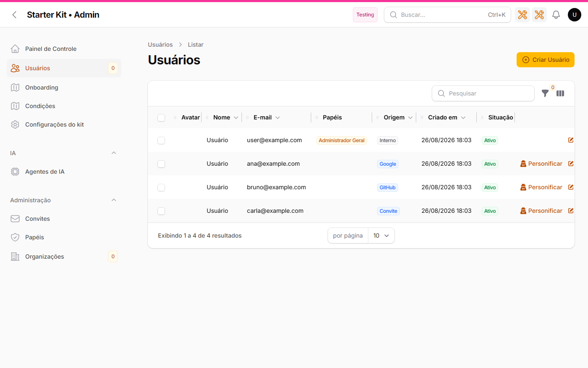Click Personificar for ana@example.com
588x368 pixels.
(541, 164)
